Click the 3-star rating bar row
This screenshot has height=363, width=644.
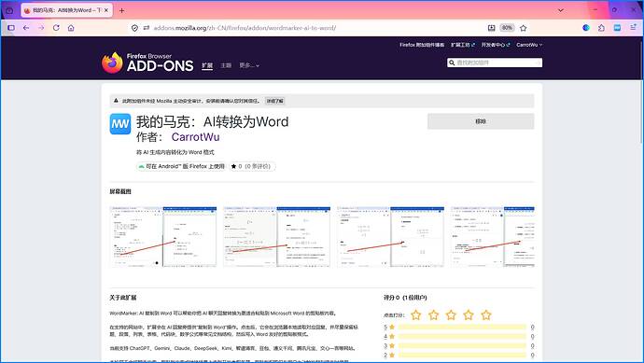459,346
